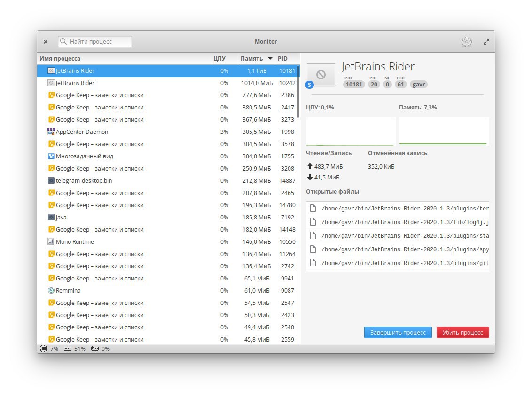Click the blue S state badge
The width and height of the screenshot is (532, 397).
[309, 85]
